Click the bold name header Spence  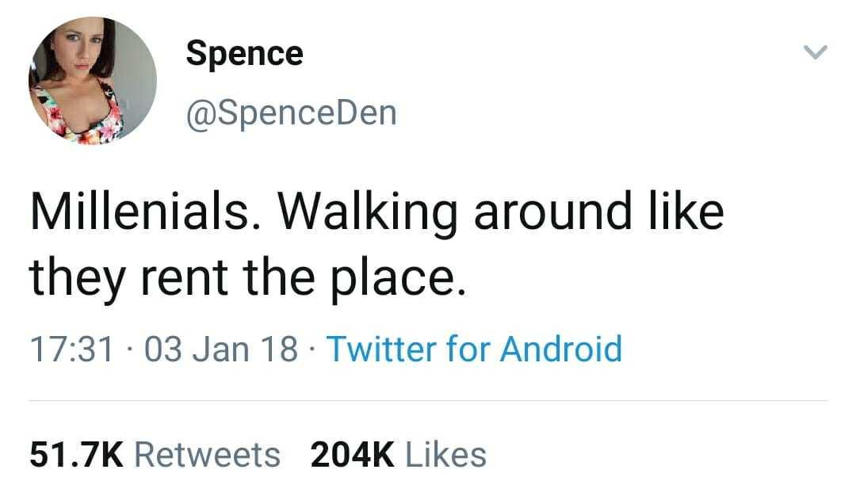tap(243, 52)
